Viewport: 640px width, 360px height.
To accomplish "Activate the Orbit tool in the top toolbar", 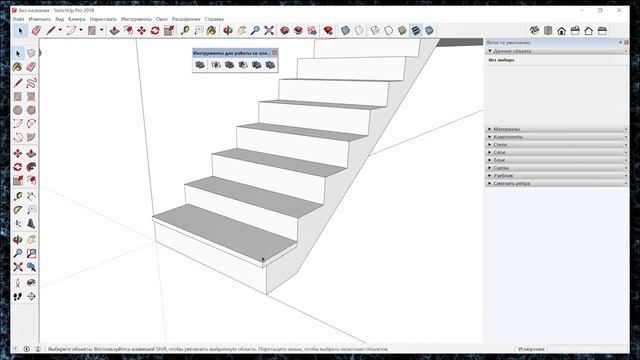I will click(228, 31).
